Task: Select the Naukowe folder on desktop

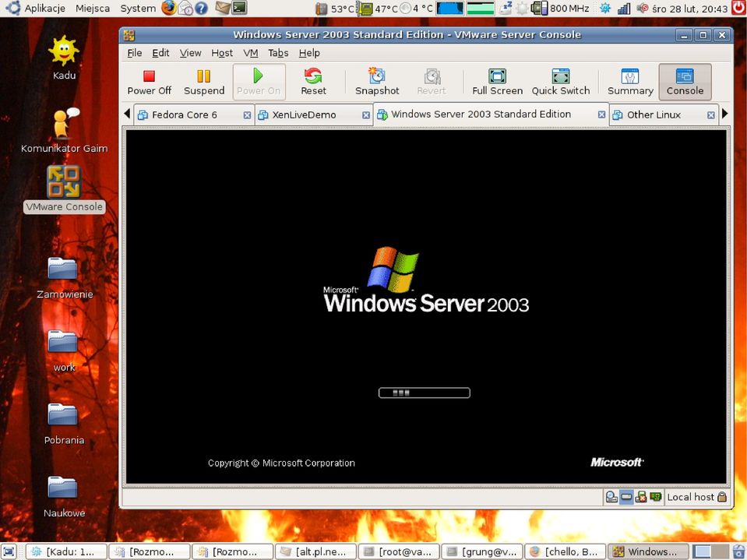Action: [x=64, y=497]
